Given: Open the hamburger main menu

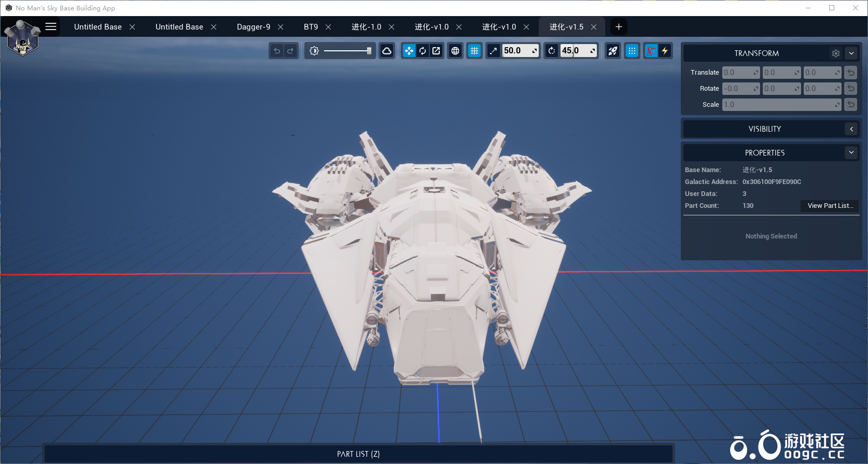Looking at the screenshot, I should tap(51, 26).
